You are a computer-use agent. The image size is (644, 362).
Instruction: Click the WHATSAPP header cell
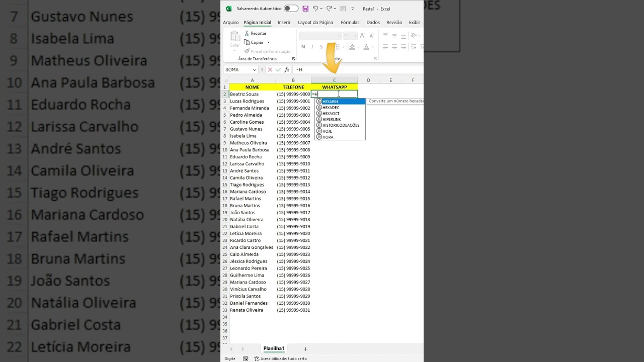[x=334, y=87]
